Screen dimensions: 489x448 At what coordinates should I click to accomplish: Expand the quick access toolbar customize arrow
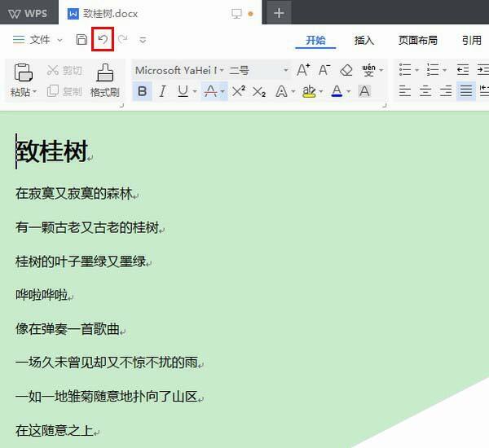click(x=143, y=40)
